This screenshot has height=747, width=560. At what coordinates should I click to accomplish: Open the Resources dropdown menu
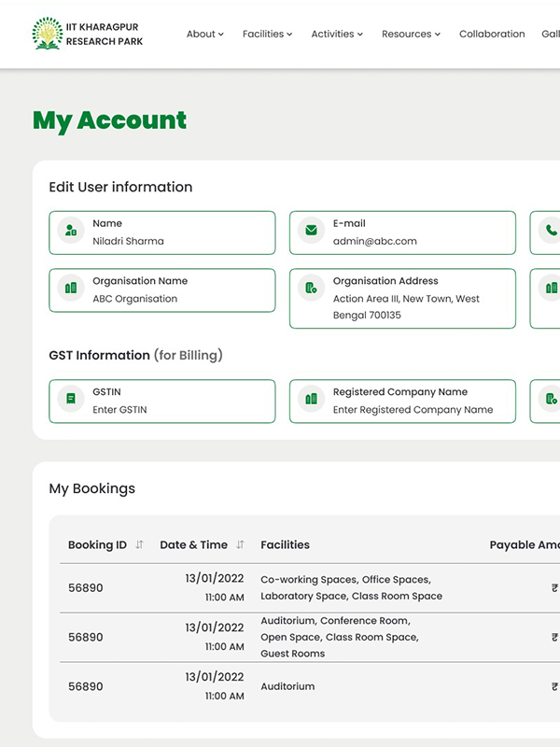click(411, 34)
